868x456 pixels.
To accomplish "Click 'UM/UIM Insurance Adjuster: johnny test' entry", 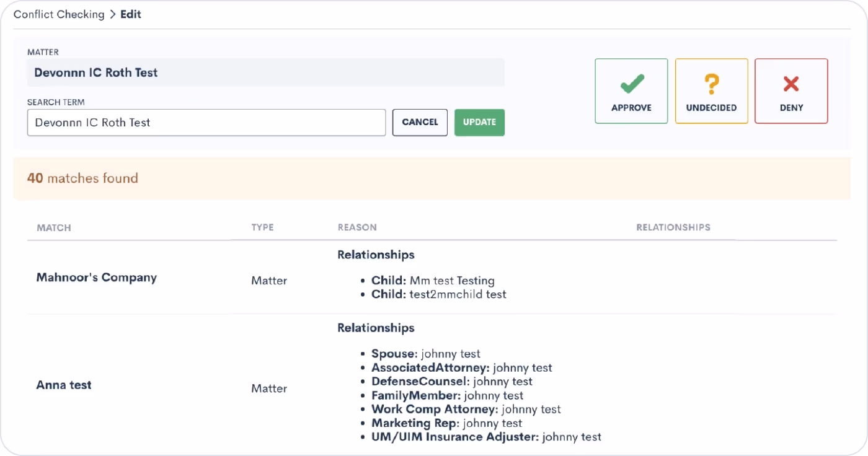I will point(487,437).
